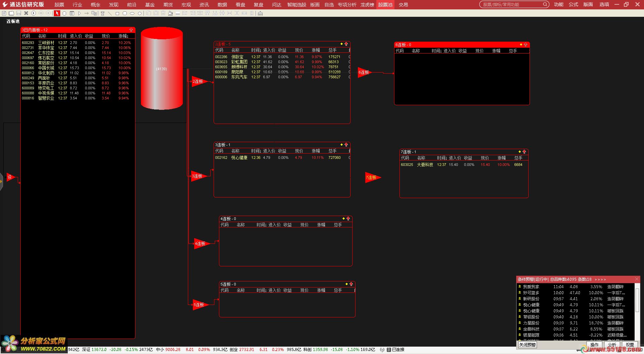The height and width of the screenshot is (354, 644).
Task: Click the 7连板 red triangle node
Action: [x=372, y=177]
